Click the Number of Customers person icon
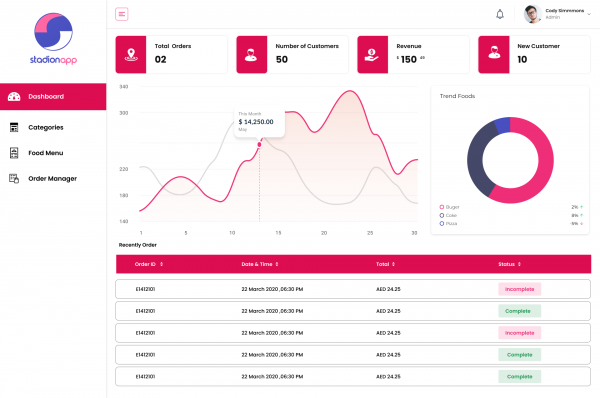 [251, 55]
